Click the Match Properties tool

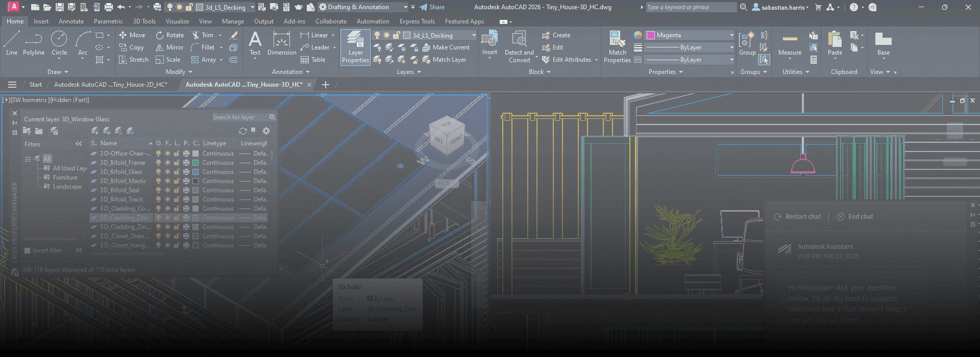click(617, 47)
